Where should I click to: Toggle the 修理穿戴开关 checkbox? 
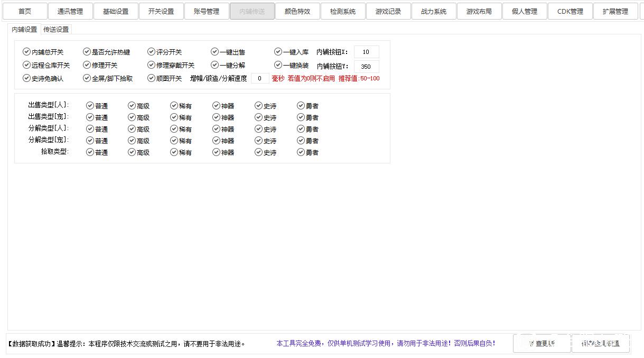pyautogui.click(x=171, y=65)
